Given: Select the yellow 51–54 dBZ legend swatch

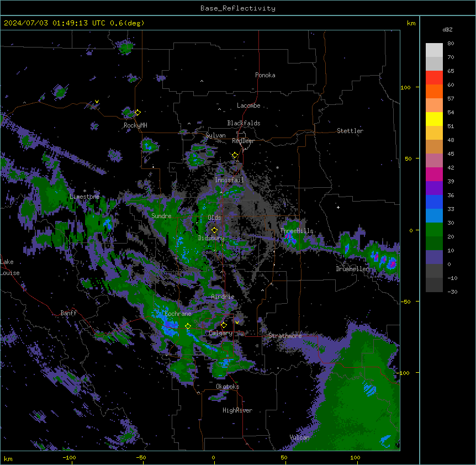Looking at the screenshot, I should (x=434, y=119).
